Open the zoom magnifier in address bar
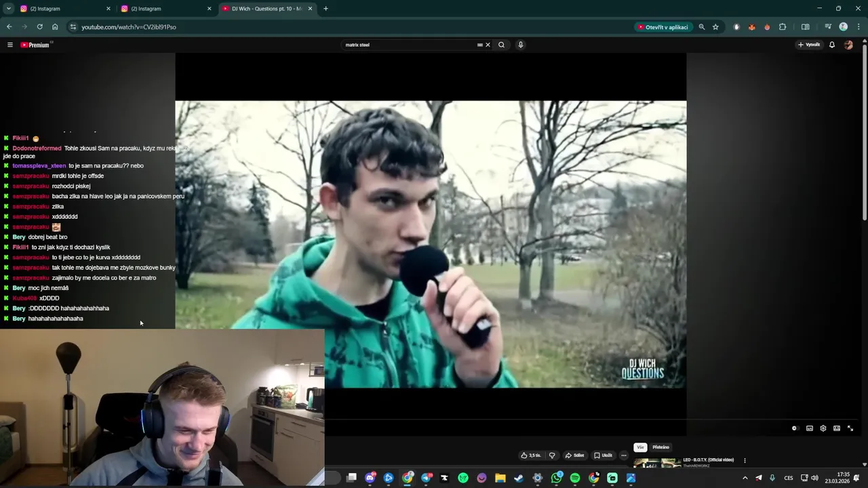Viewport: 868px width, 488px height. click(x=702, y=27)
